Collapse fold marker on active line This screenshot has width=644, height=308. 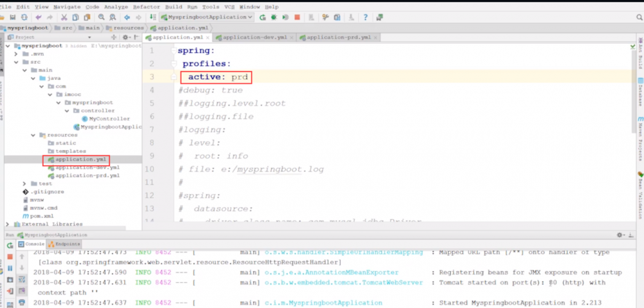coord(174,77)
